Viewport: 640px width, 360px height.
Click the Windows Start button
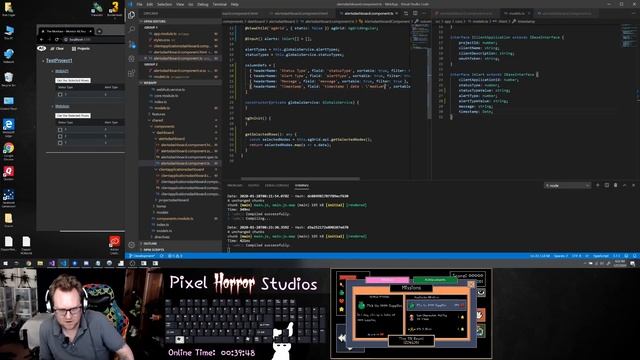[x=5, y=264]
